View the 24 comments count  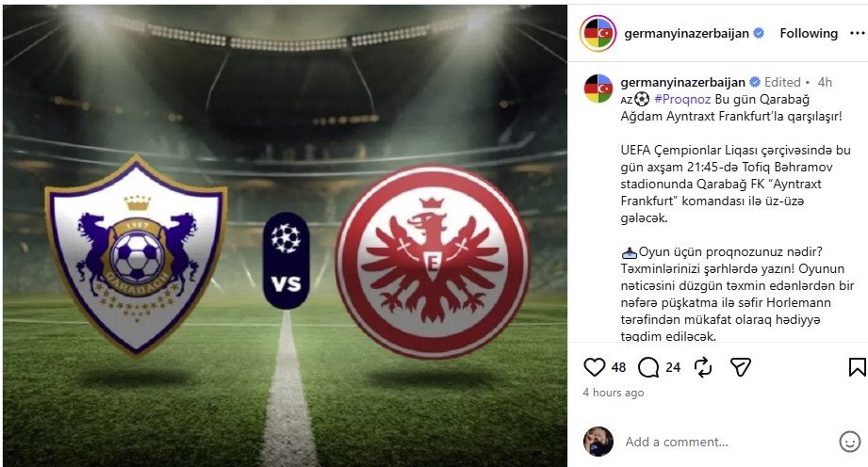[673, 367]
